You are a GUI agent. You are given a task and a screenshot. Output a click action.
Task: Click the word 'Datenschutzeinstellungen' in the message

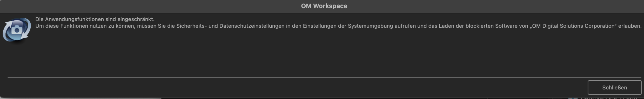(252, 26)
